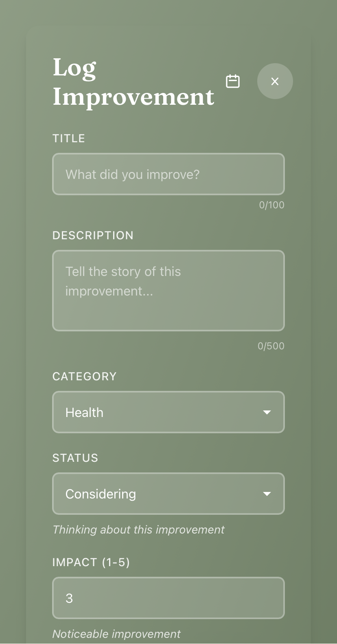Click the dropdown arrow beside Health
This screenshot has width=337, height=644.
(x=267, y=412)
